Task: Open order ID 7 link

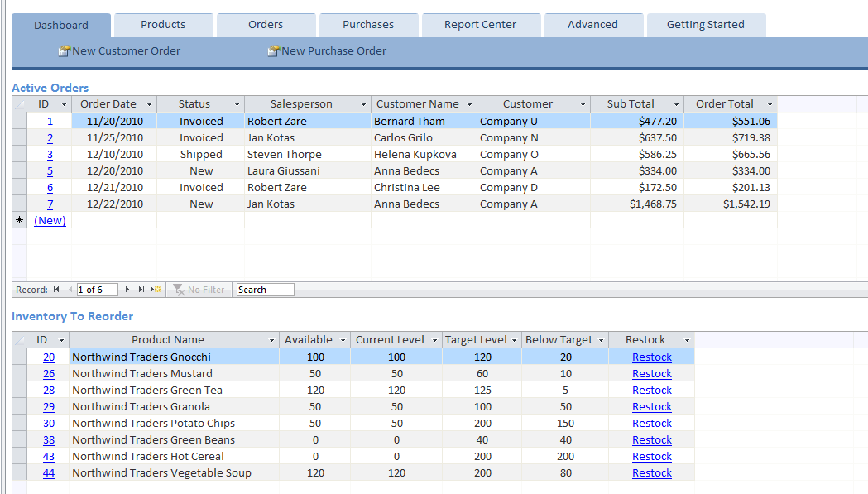Action: [x=50, y=204]
